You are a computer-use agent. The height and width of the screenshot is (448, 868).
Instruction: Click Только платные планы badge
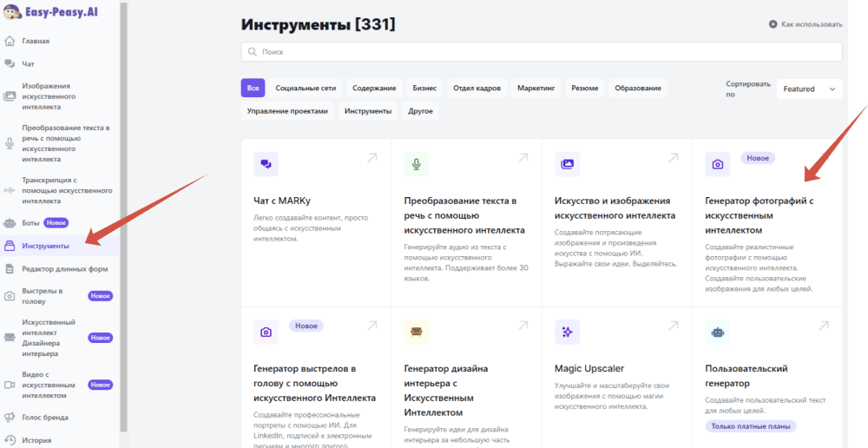coord(751,426)
